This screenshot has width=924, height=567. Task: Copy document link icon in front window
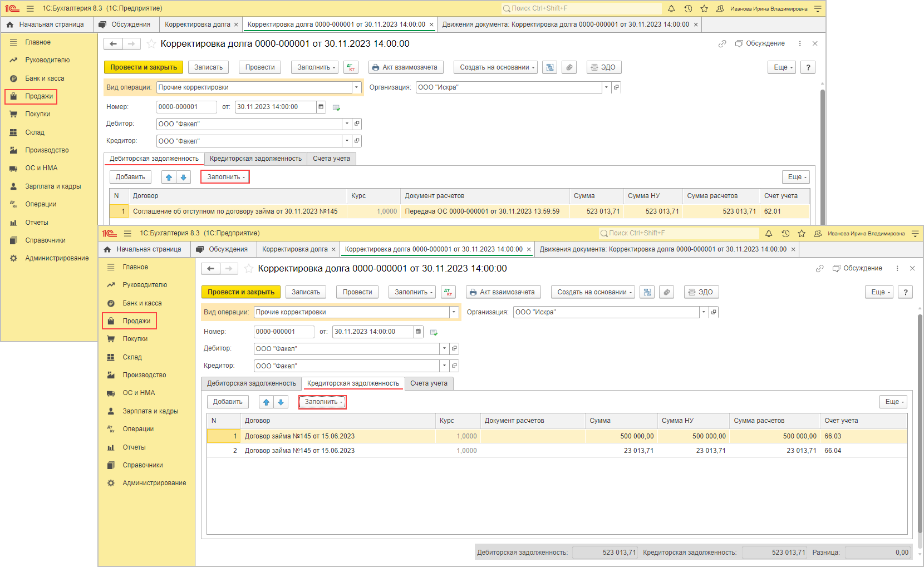point(819,269)
